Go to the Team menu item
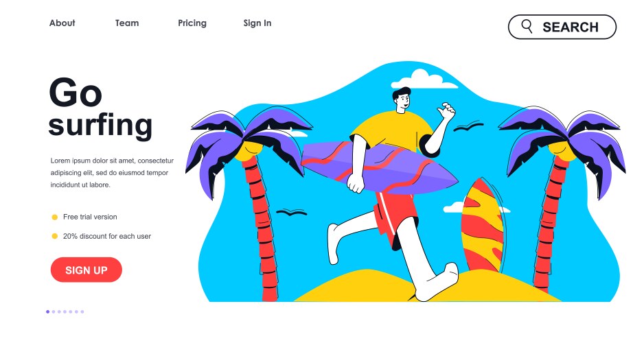Viewport: 644px width, 343px height. (127, 23)
